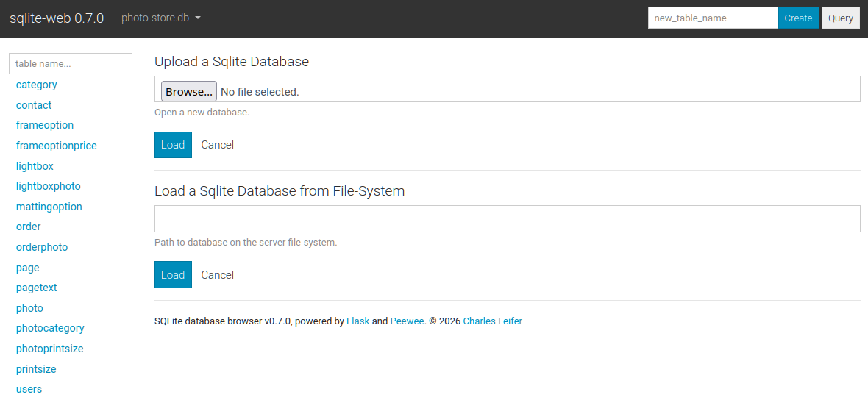
Task: Select the contact table in sidebar
Action: (34, 105)
